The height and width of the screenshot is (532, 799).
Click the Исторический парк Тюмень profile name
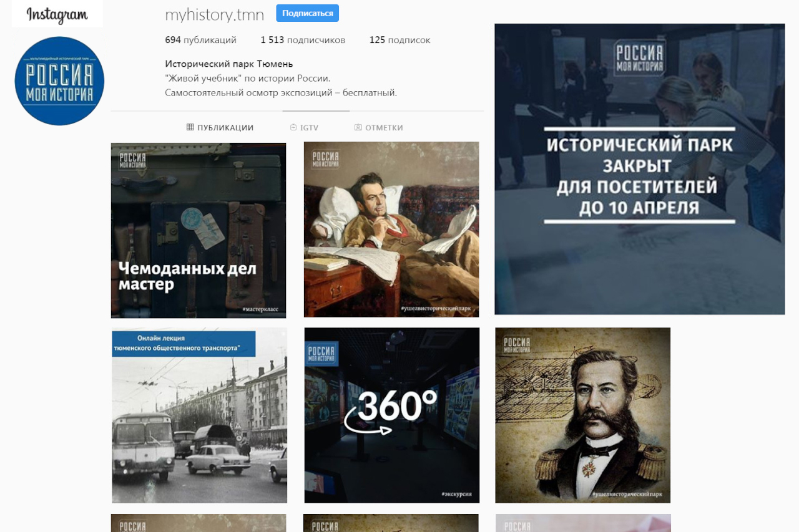click(x=229, y=64)
